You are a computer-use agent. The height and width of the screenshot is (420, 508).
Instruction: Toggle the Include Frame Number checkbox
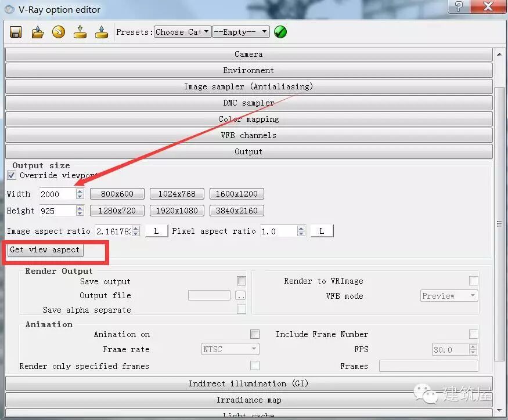(474, 334)
